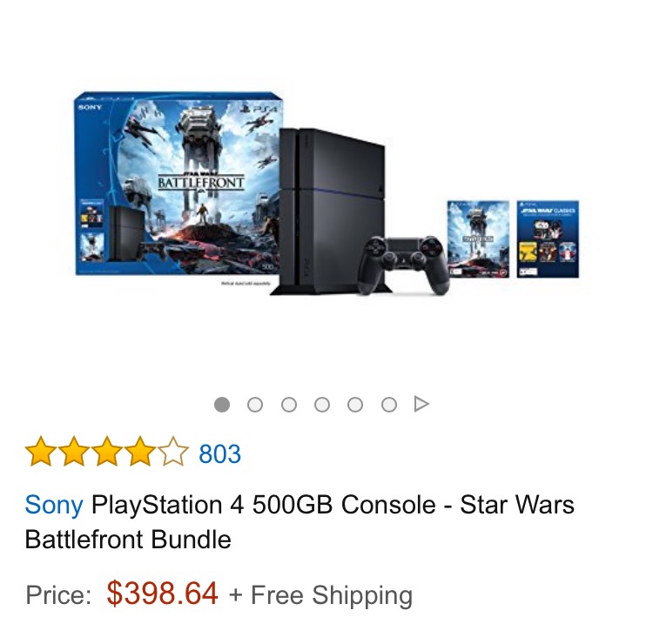Screen dimensions: 653x644
Task: Click the third gold rating star
Action: click(107, 452)
